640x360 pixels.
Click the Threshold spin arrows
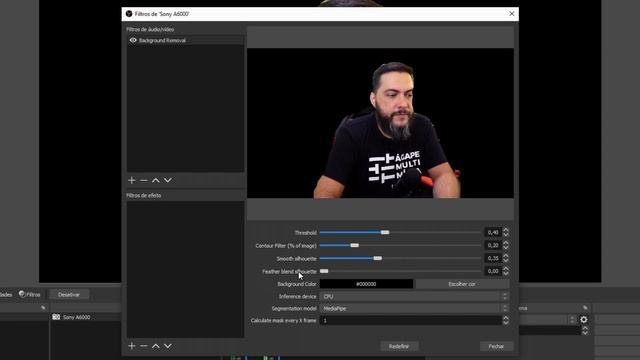click(x=506, y=232)
